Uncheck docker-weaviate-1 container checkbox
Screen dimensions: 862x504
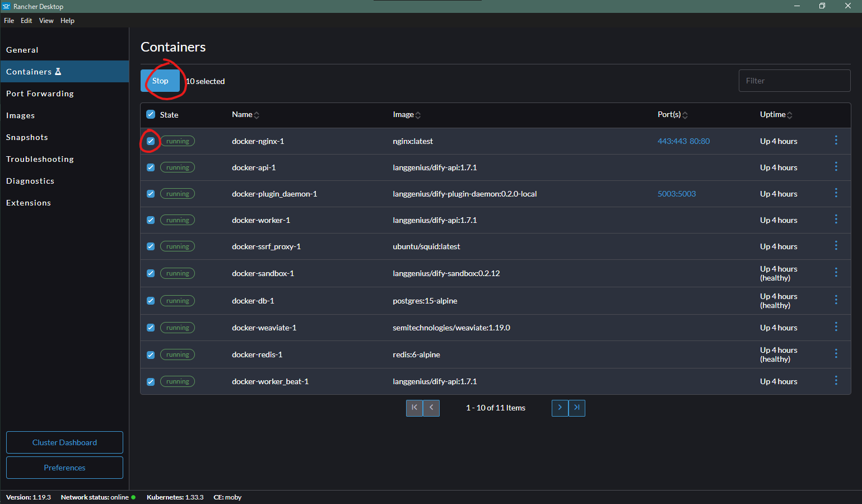click(151, 328)
